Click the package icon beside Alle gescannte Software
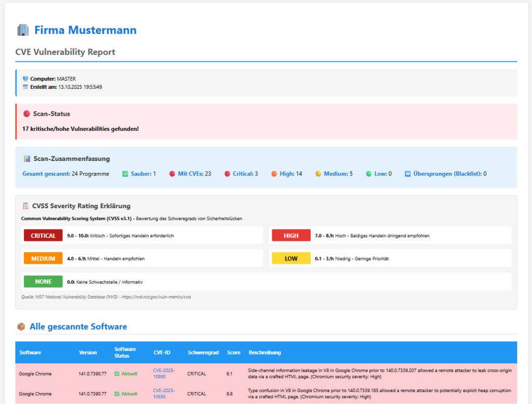Viewport: 532px width, 404px height. click(21, 327)
